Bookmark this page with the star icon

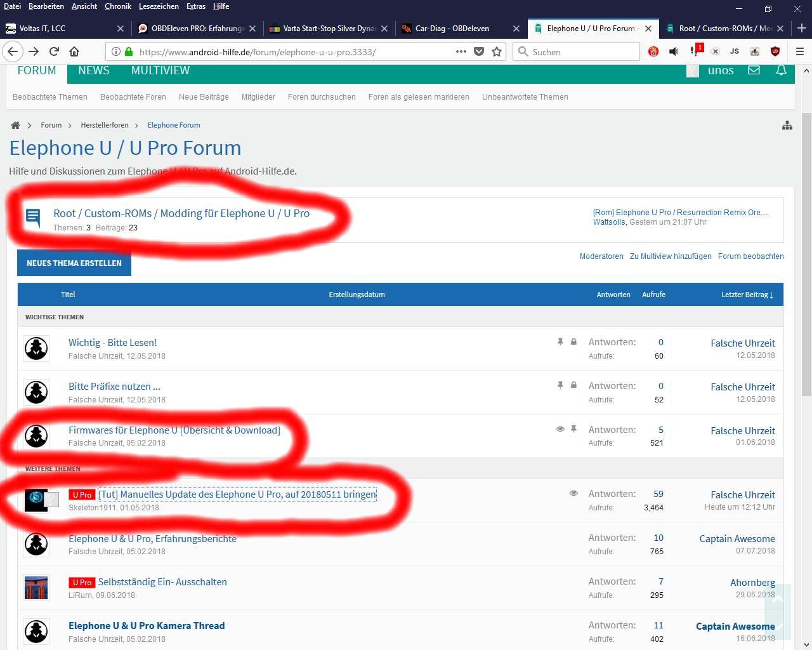tap(497, 51)
